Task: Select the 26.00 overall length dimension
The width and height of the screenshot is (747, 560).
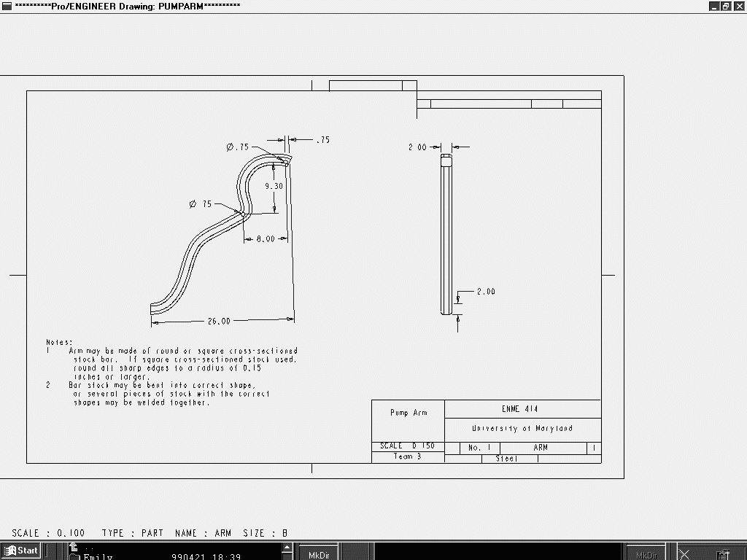Action: (x=219, y=321)
